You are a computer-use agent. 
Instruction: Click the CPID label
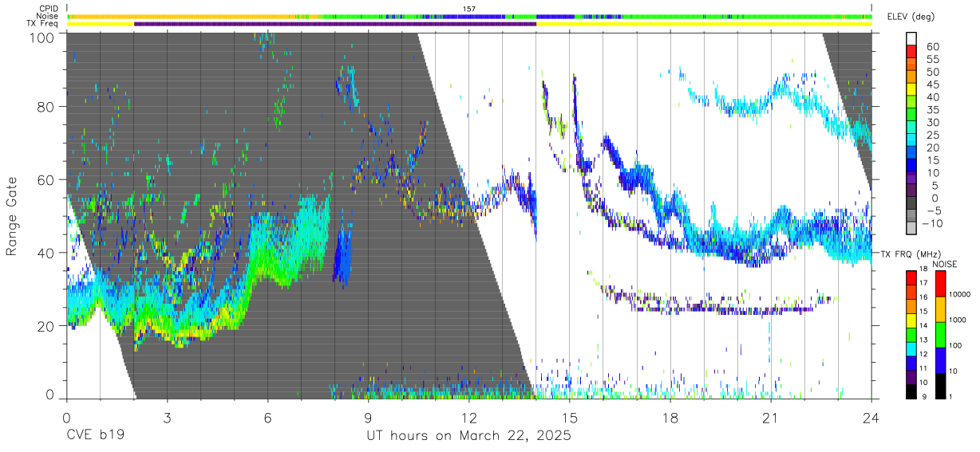point(48,9)
